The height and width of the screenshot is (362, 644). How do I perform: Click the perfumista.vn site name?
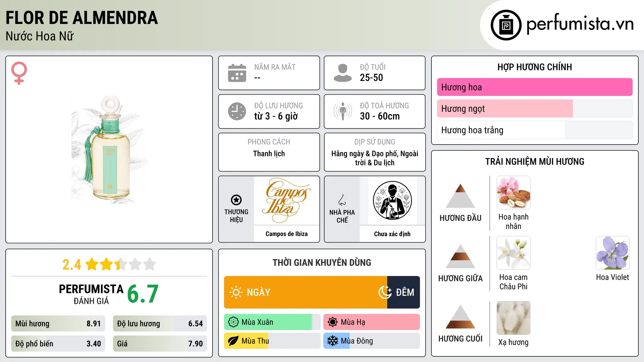coord(580,24)
